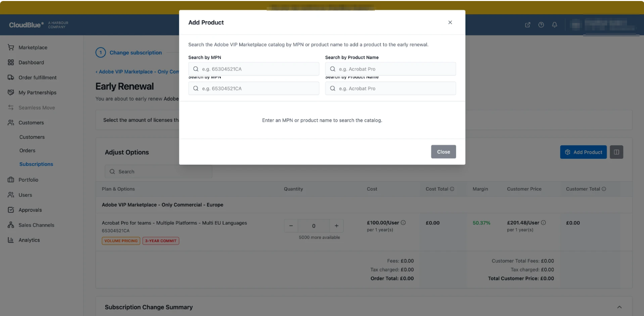Image resolution: width=644 pixels, height=316 pixels.
Task: Open notifications with the bell icon
Action: pyautogui.click(x=554, y=25)
